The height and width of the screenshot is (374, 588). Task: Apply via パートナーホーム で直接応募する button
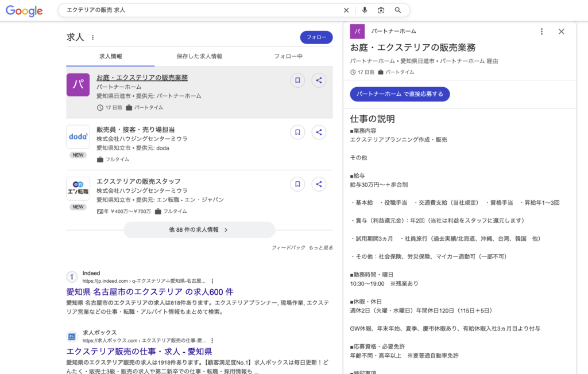[400, 94]
